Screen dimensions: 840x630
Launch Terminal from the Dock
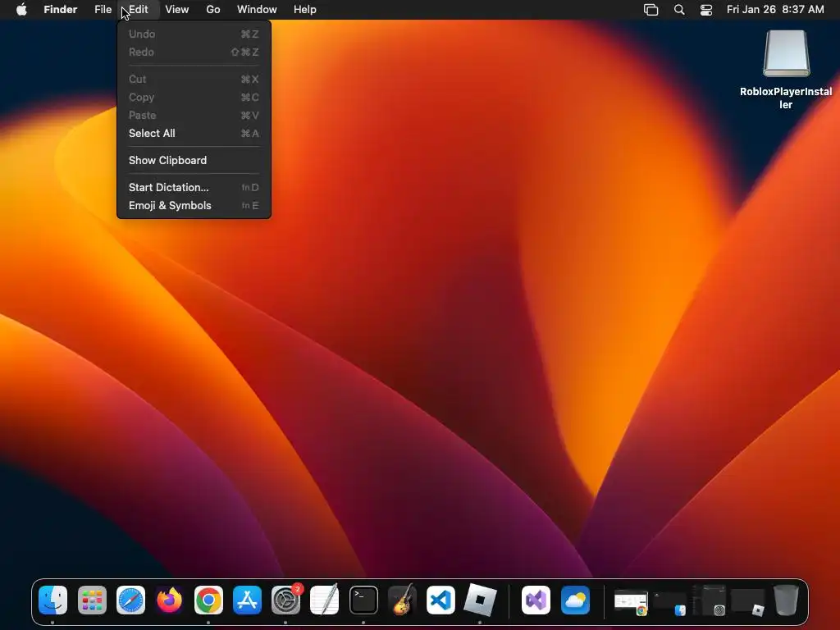click(x=363, y=600)
